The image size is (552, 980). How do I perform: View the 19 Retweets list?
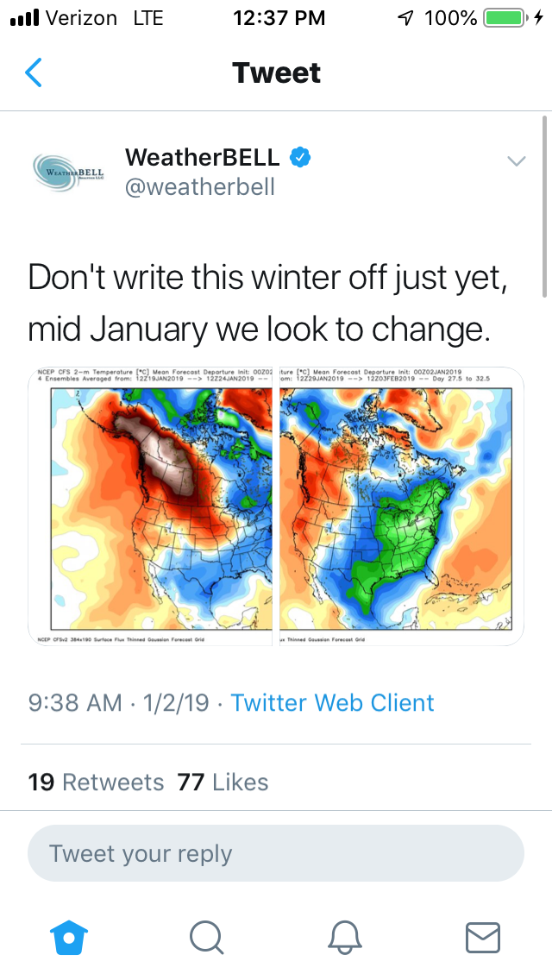(96, 782)
